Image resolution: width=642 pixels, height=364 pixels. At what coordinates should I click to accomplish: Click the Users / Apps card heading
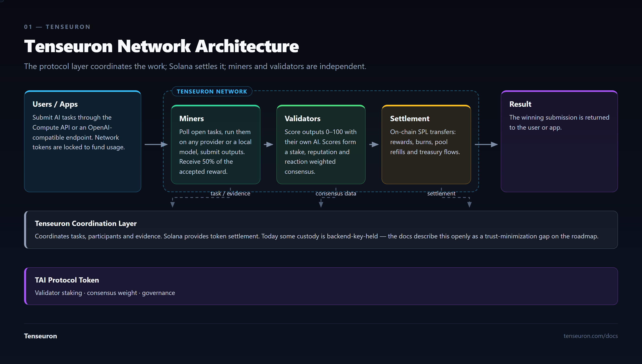point(55,104)
